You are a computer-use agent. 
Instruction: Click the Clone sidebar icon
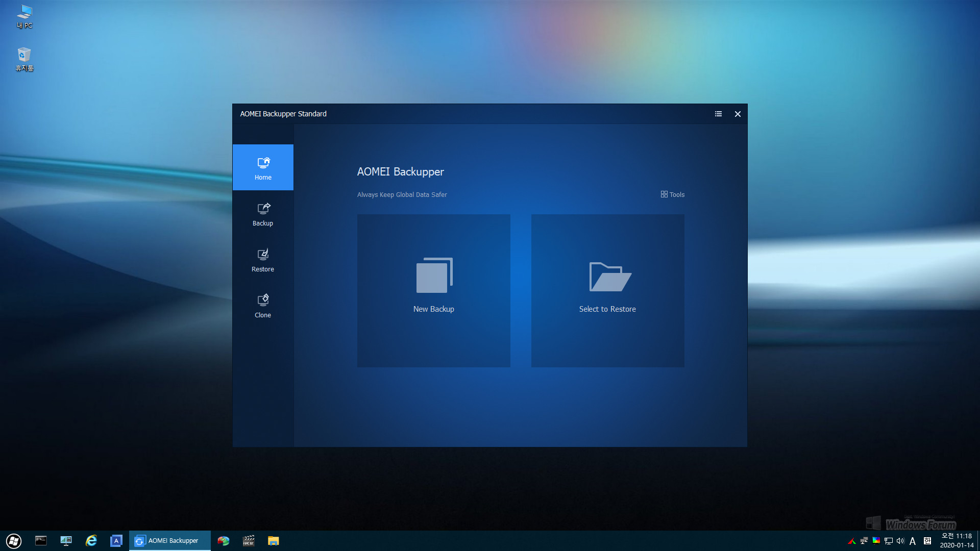click(x=263, y=305)
